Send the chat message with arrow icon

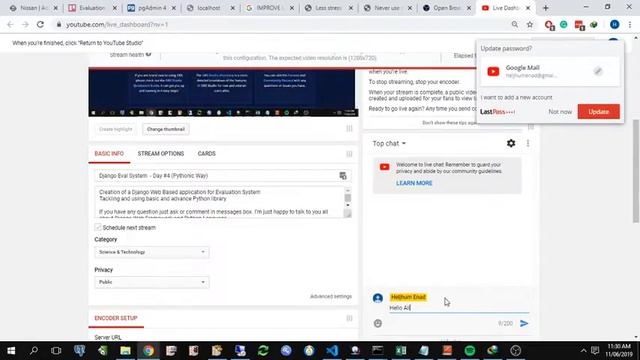[524, 323]
